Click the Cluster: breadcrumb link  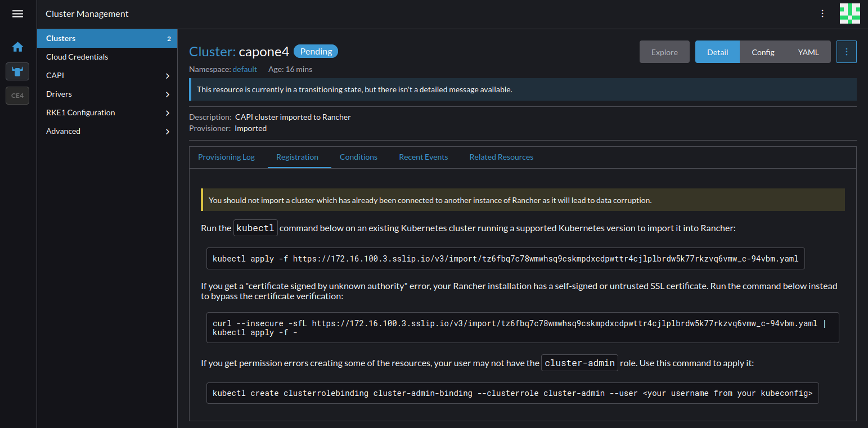(212, 52)
